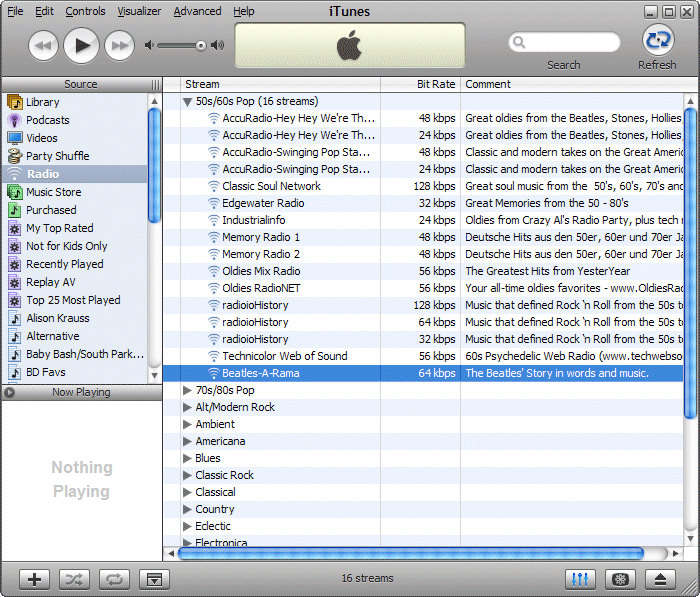Image resolution: width=700 pixels, height=597 pixels.
Task: Adjust the volume slider knob
Action: coord(201,45)
